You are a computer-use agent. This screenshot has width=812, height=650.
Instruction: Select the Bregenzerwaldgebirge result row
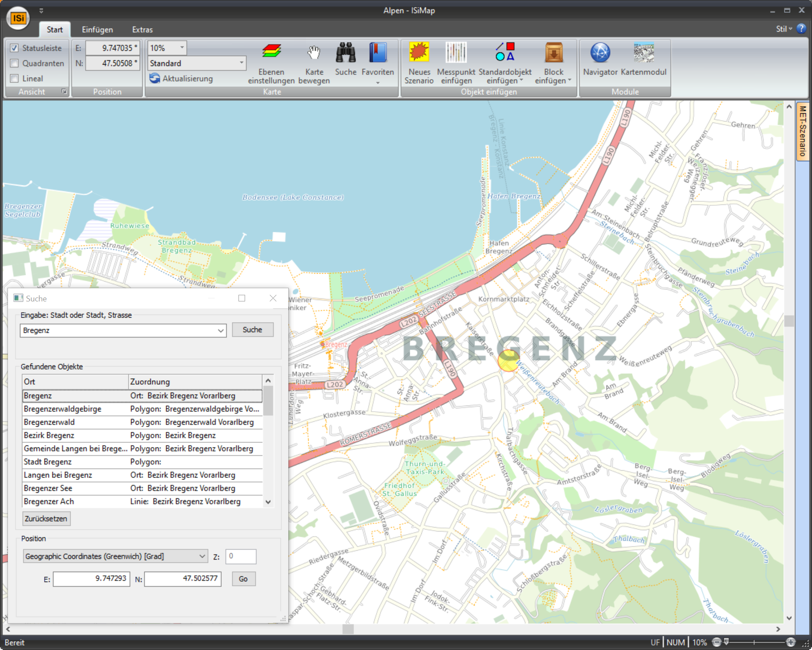coord(142,409)
